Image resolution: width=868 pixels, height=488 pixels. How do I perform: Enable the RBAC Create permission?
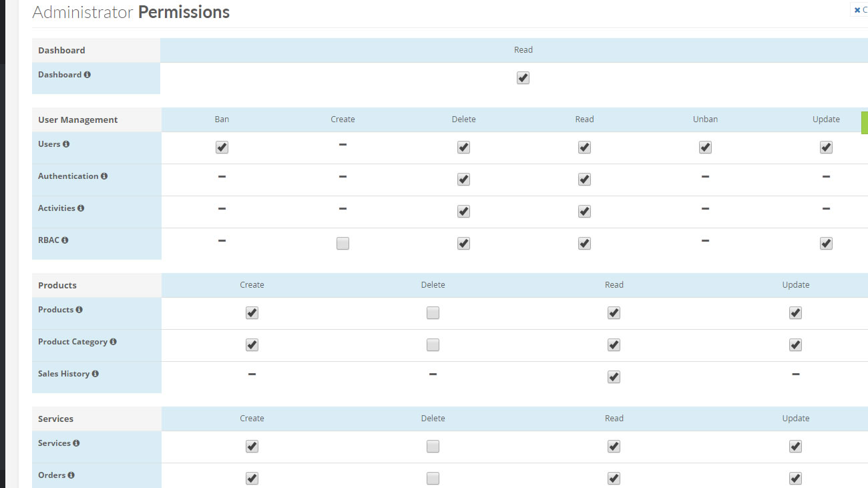tap(343, 244)
